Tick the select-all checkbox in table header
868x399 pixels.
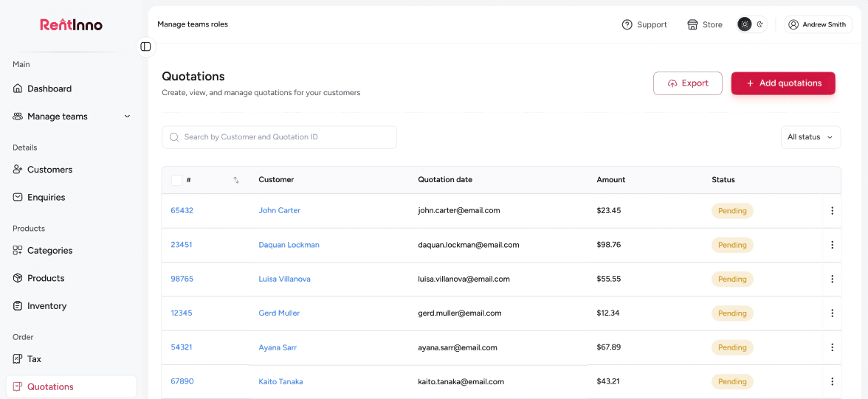pos(176,180)
